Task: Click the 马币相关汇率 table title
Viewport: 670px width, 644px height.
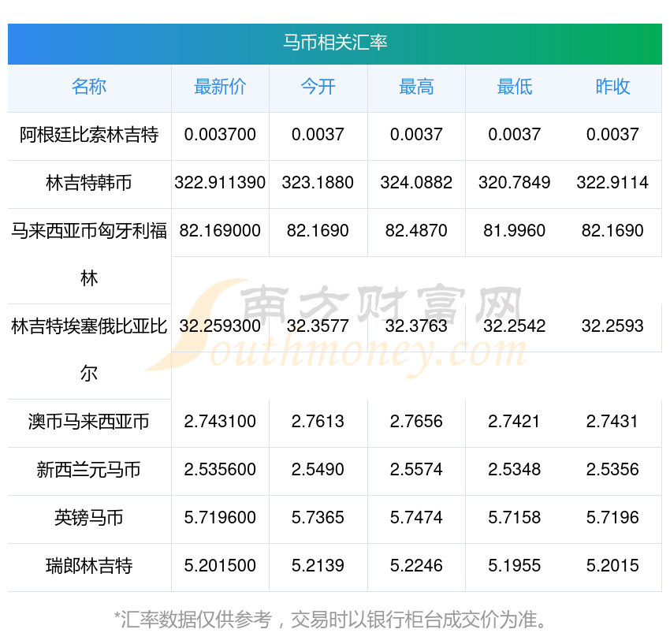Action: point(335,43)
